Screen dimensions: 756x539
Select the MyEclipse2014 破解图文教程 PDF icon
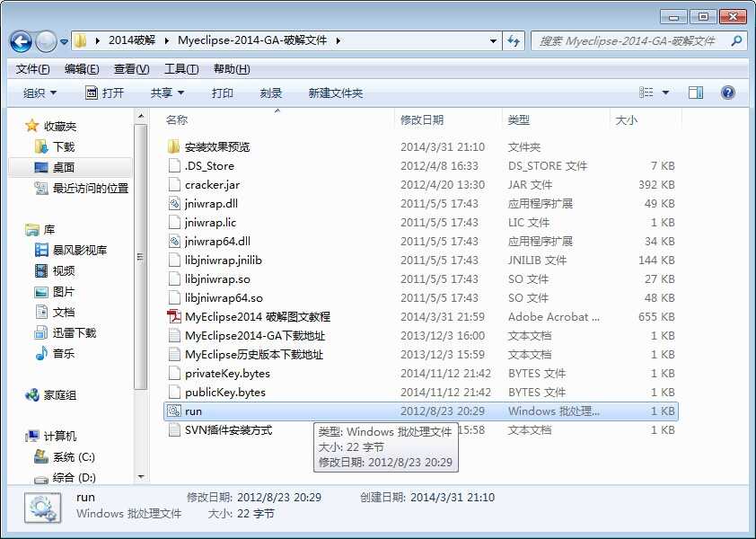(x=174, y=316)
